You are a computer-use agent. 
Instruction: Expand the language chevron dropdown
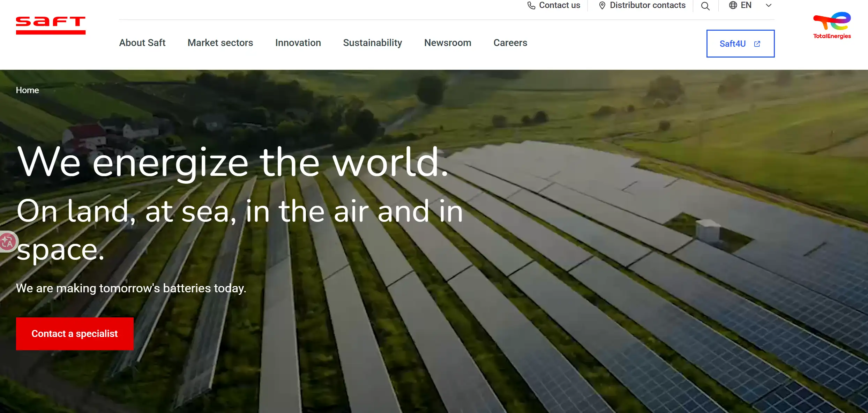[x=768, y=6]
